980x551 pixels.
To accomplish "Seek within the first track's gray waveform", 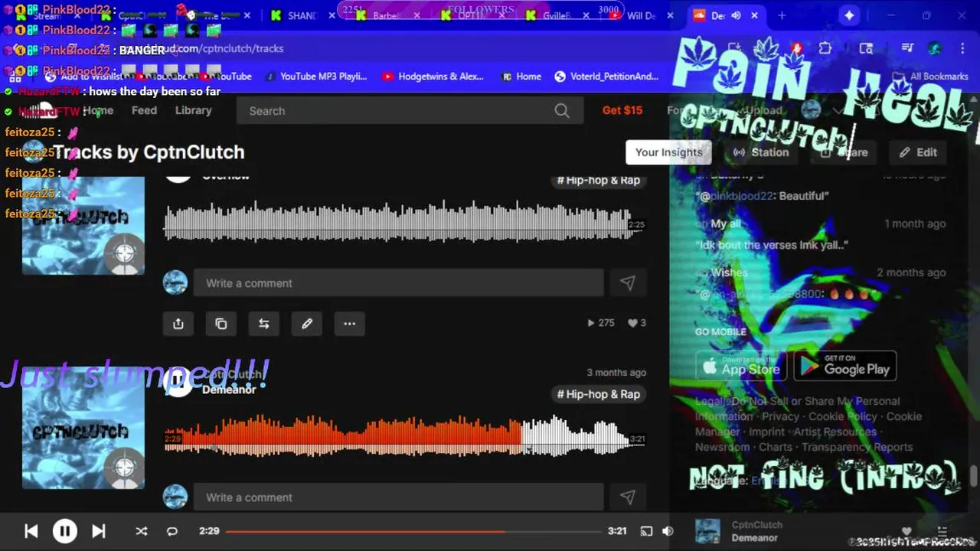I will 404,222.
